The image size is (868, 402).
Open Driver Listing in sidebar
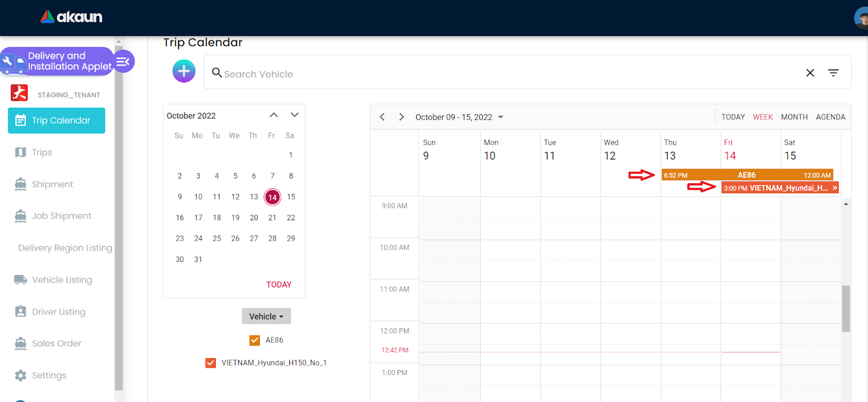58,312
